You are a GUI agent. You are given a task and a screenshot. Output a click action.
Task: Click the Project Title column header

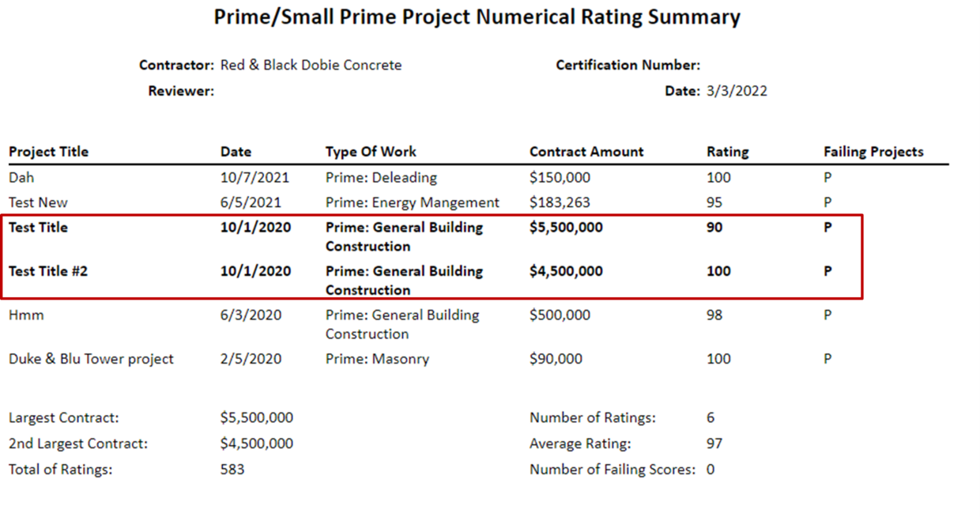[x=48, y=152]
